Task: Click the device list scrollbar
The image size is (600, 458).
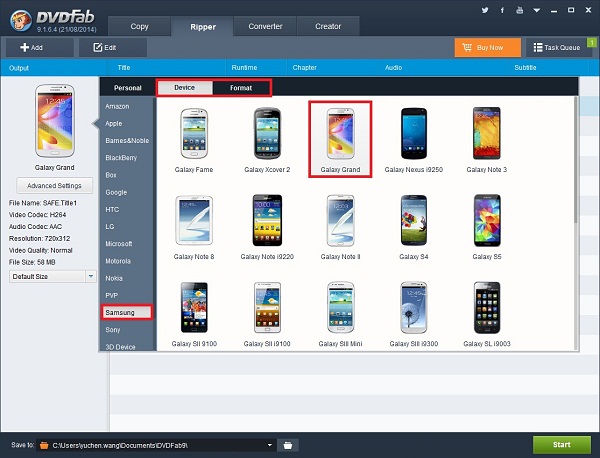Action: tap(576, 160)
